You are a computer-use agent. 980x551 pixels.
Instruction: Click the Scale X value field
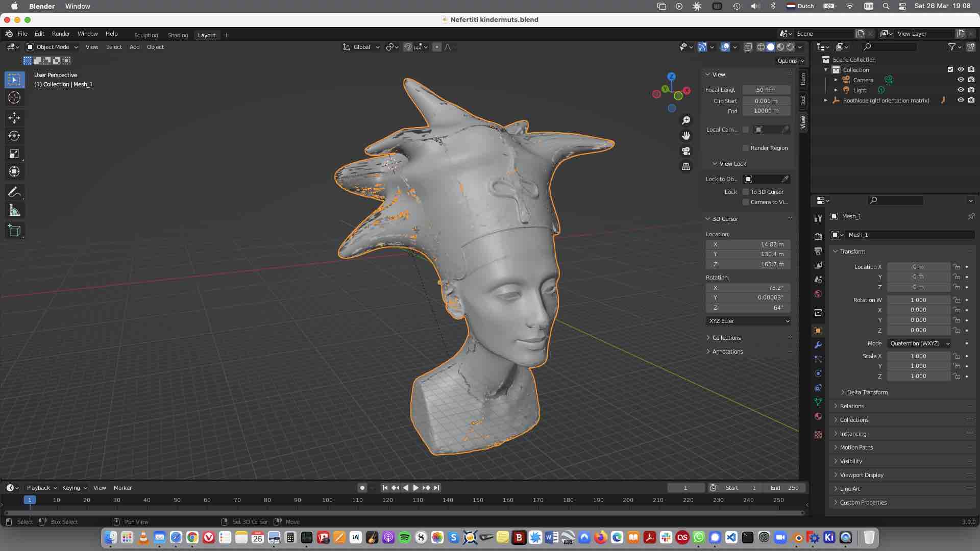918,356
